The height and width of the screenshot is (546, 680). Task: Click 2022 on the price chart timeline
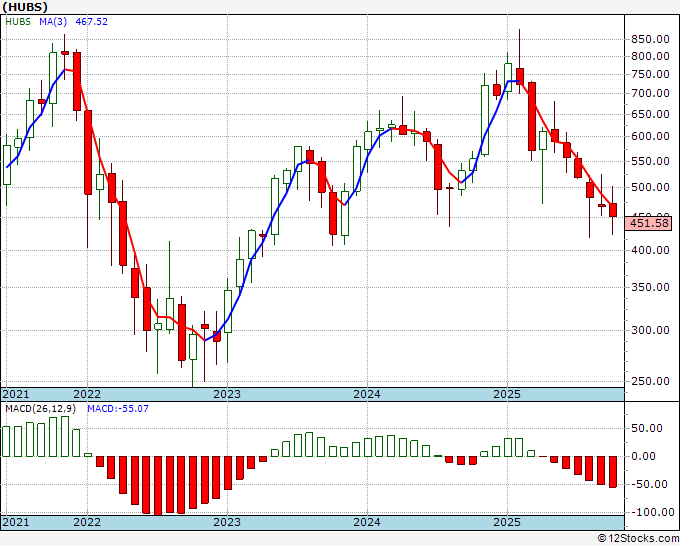87,394
